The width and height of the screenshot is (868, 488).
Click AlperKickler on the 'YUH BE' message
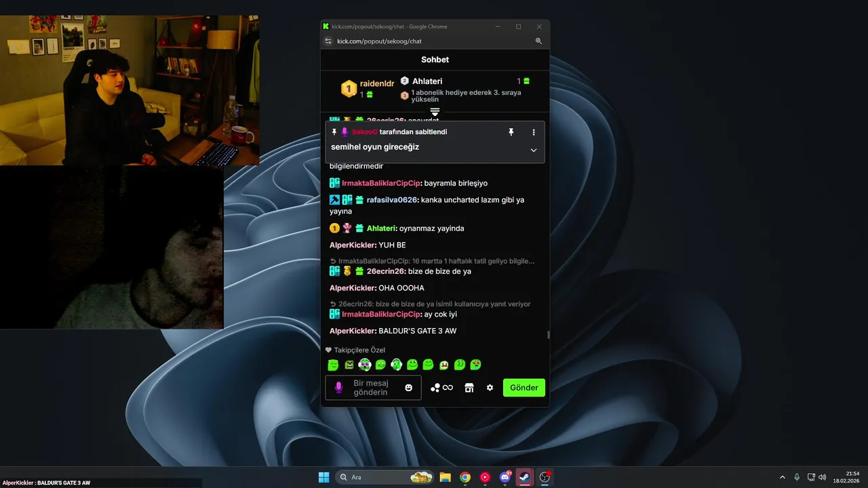click(x=353, y=245)
